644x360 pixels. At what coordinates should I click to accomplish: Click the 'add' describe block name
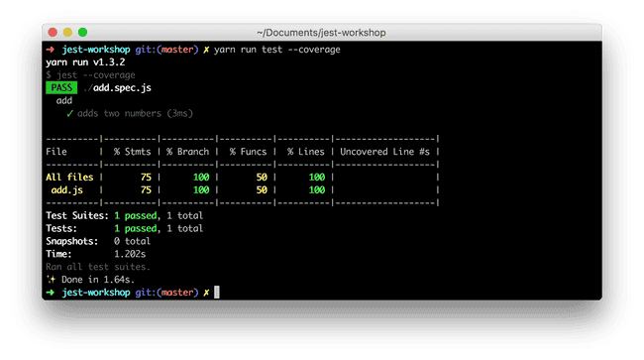point(64,101)
